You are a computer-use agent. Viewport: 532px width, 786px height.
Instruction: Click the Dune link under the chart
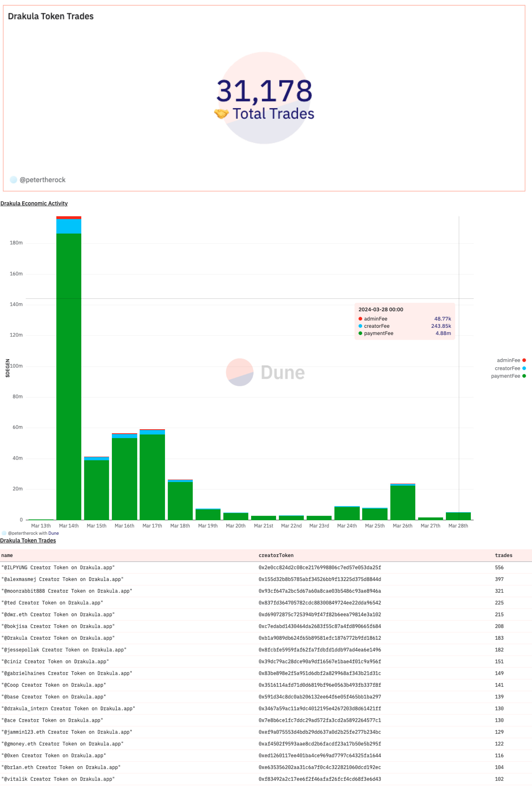[53, 533]
